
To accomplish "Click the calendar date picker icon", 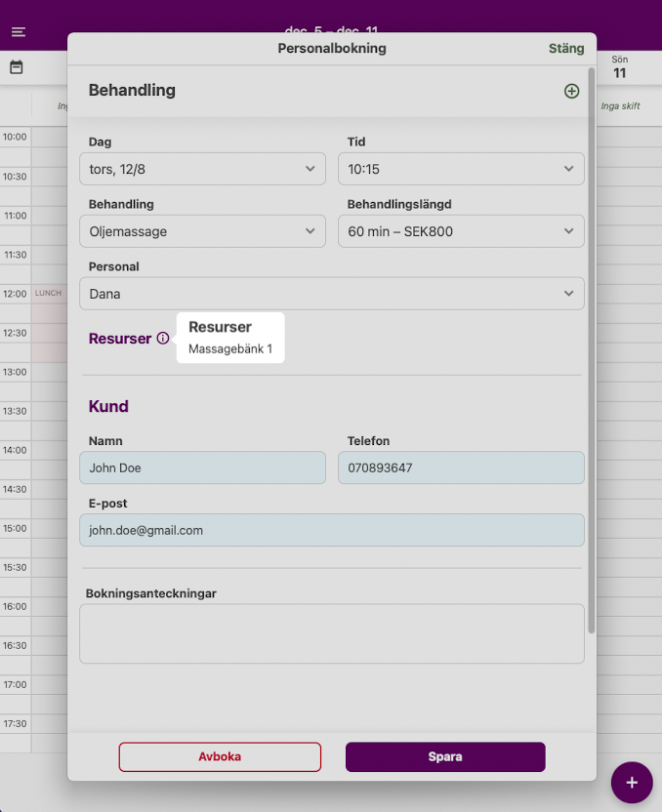I will (17, 67).
